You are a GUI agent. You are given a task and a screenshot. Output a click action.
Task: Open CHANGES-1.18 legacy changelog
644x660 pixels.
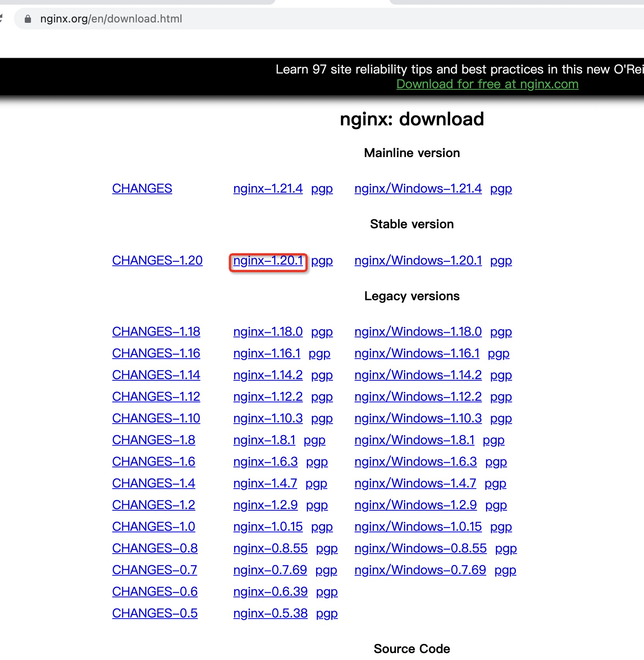(156, 332)
